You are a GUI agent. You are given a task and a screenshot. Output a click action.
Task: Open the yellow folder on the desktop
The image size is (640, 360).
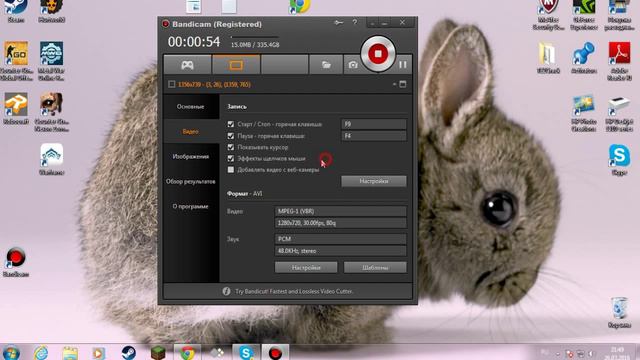pyautogui.click(x=548, y=57)
